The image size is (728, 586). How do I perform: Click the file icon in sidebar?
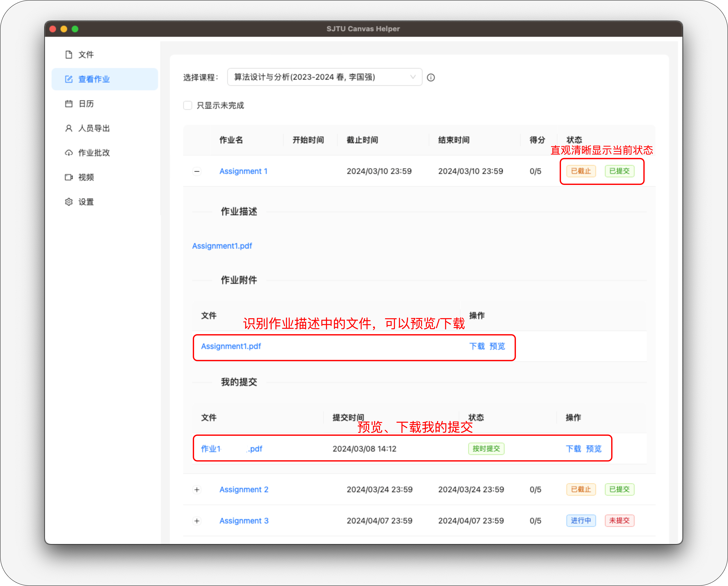pyautogui.click(x=69, y=55)
